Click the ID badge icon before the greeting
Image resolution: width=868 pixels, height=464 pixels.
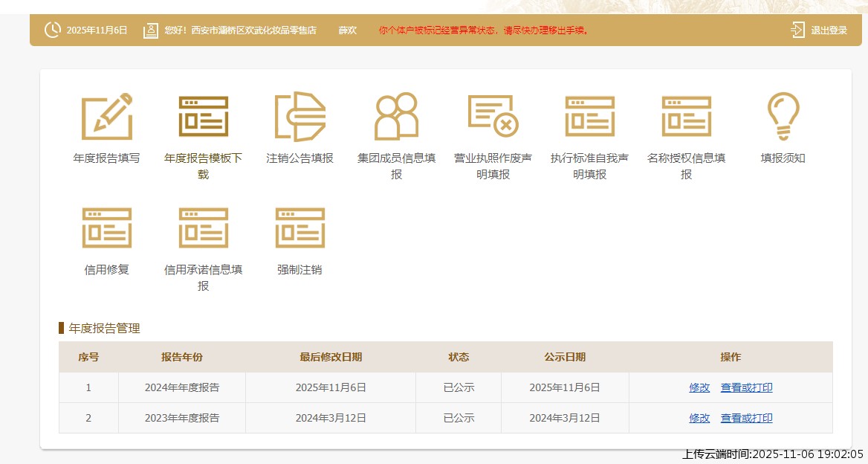click(x=151, y=30)
